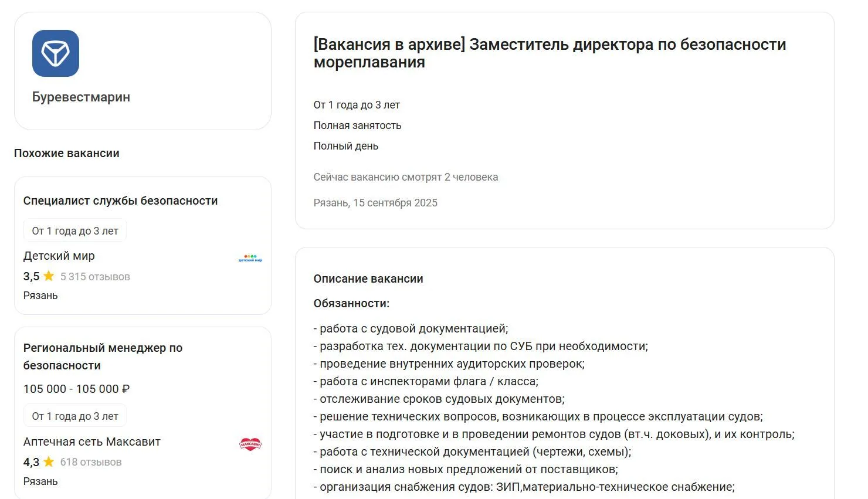
Task: Click "Рязань" location under Детский мир
Action: click(x=40, y=296)
